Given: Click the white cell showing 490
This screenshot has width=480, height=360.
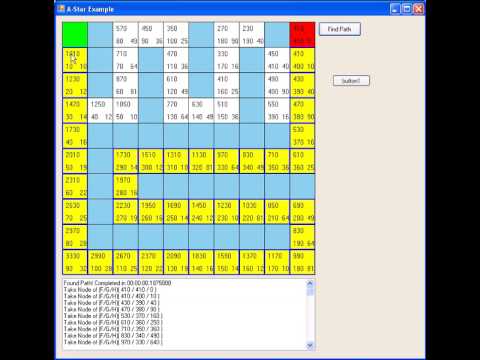Looking at the screenshot, I should pyautogui.click(x=277, y=85).
